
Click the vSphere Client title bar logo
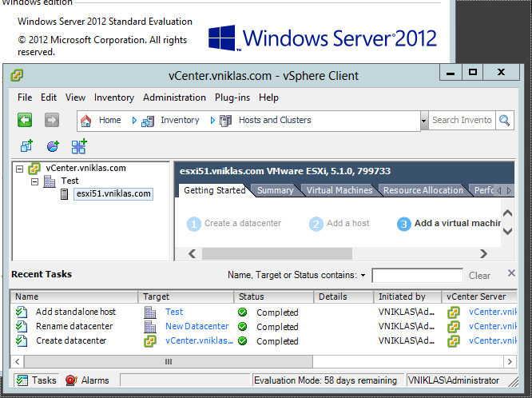tap(17, 75)
